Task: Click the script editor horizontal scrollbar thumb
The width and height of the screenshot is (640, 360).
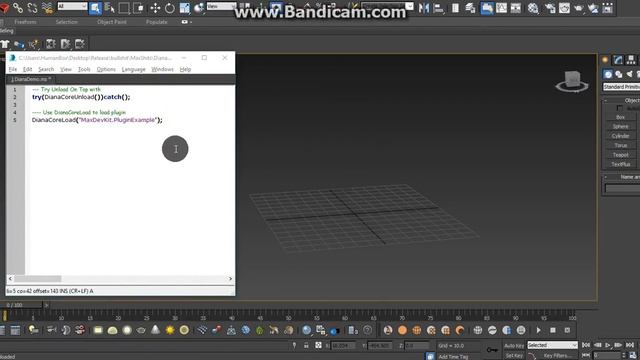Action: (x=38, y=279)
